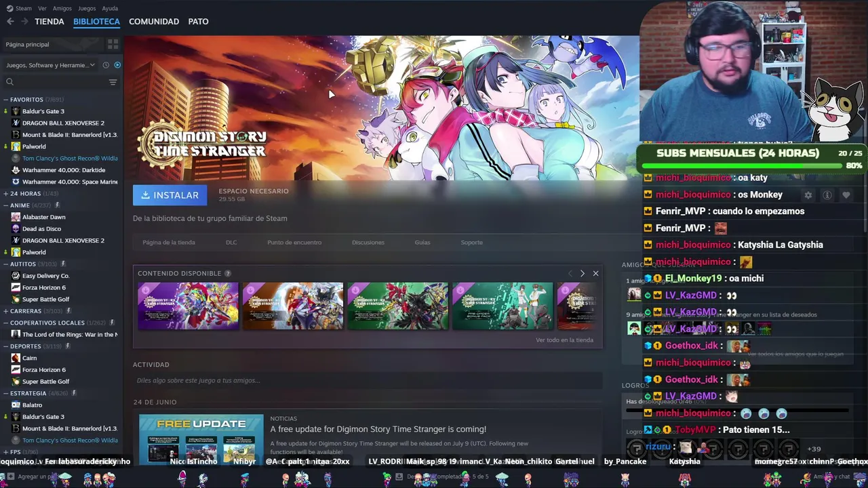Image resolution: width=868 pixels, height=488 pixels.
Task: Collapse the ESTRATEGIA collection
Action: pos(6,393)
